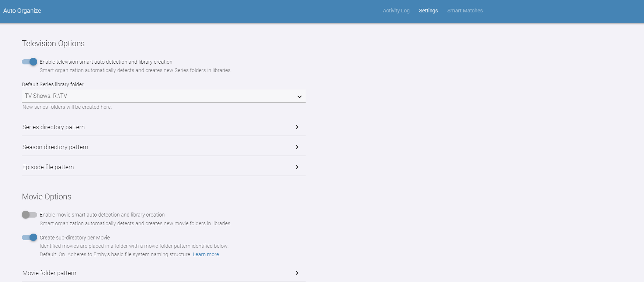Click the Auto Organize title
The image size is (644, 282).
pos(22,11)
